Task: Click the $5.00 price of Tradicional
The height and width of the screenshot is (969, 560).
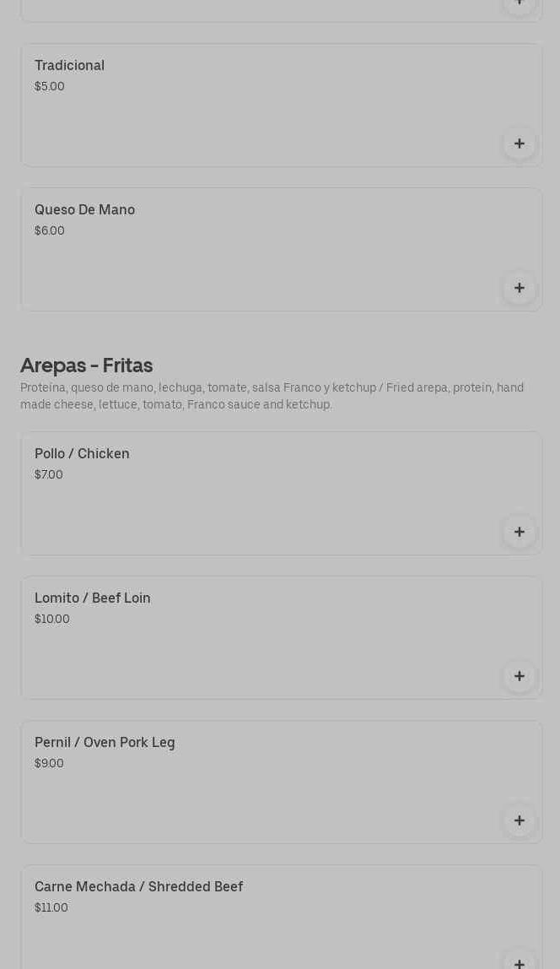Action: tap(50, 87)
